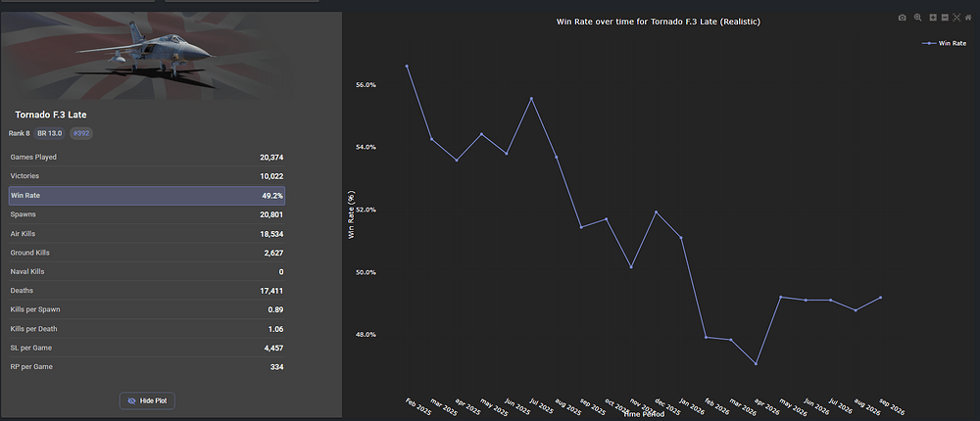Image resolution: width=980 pixels, height=421 pixels.
Task: Click the Hide Plot button
Action: coord(147,400)
